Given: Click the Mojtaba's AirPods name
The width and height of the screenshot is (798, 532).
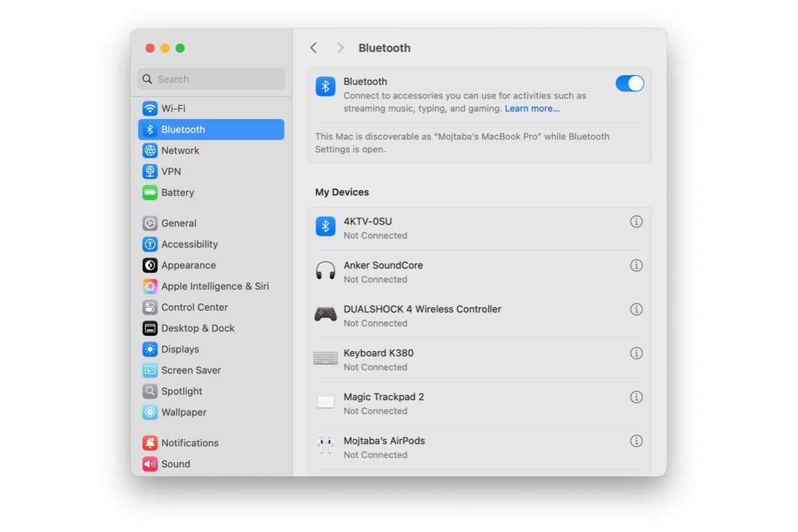Looking at the screenshot, I should tap(384, 441).
